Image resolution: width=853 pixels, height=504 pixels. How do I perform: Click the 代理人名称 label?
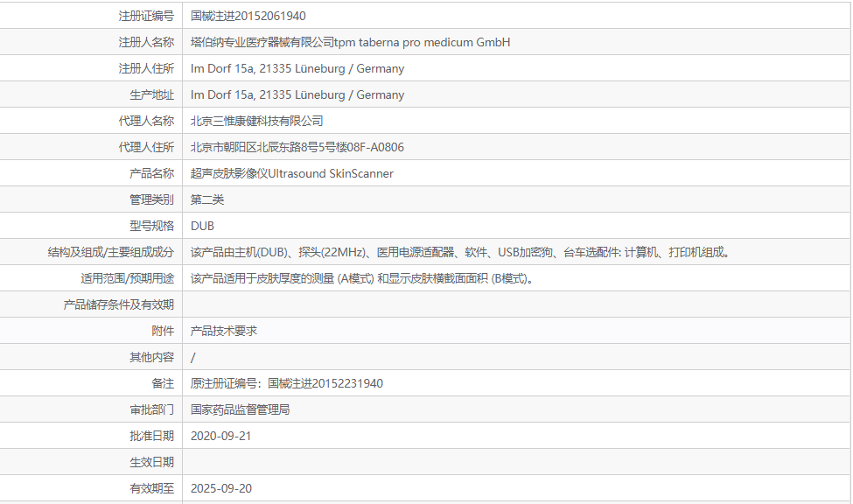146,121
